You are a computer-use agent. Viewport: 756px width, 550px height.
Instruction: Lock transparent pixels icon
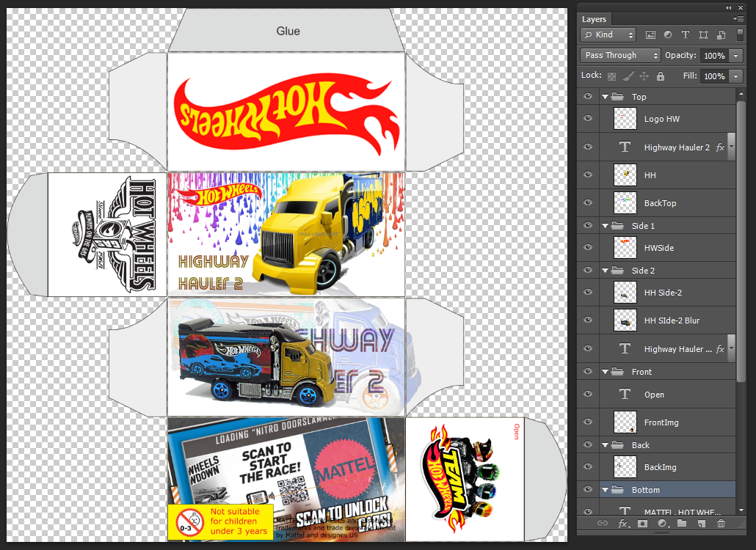pyautogui.click(x=611, y=76)
